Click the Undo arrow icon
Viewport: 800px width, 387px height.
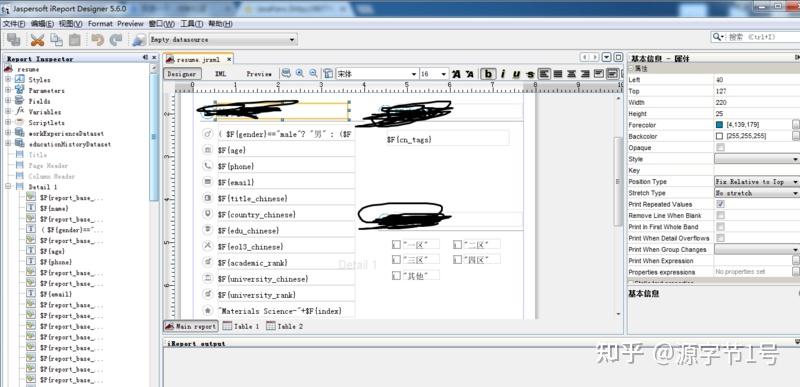click(x=97, y=39)
